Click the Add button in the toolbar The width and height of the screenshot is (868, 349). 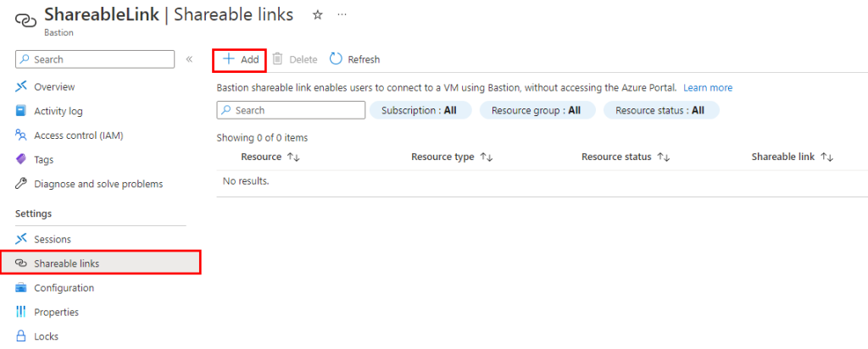240,60
